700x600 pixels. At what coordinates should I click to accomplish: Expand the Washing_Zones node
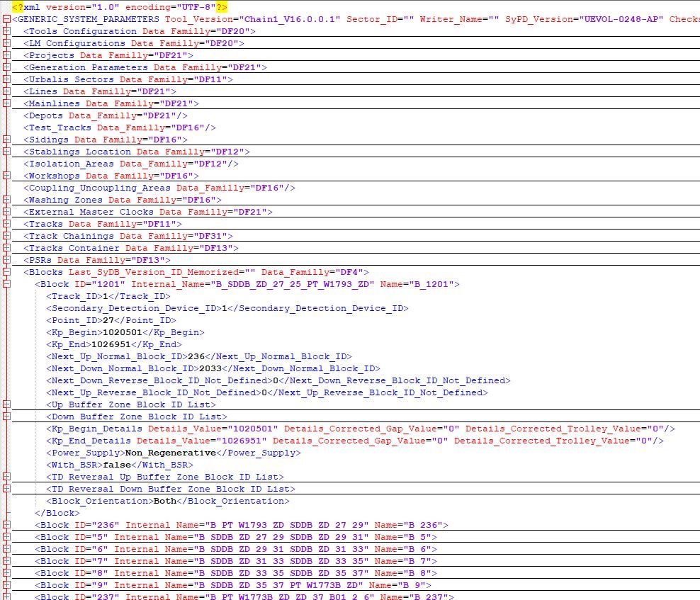pos(6,200)
